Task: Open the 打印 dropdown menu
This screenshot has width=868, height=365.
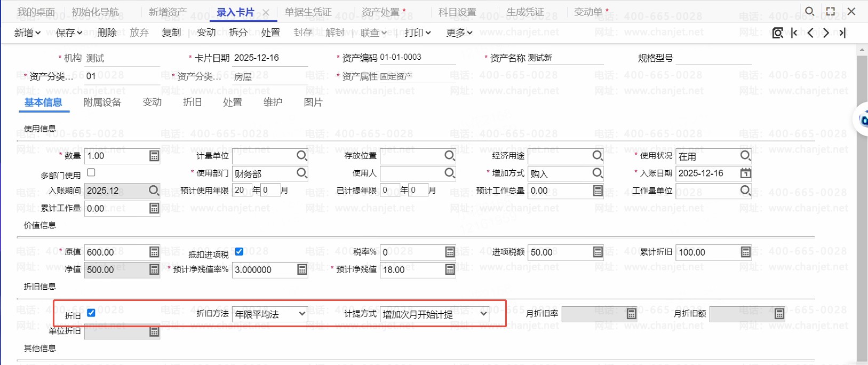Action: (x=418, y=33)
